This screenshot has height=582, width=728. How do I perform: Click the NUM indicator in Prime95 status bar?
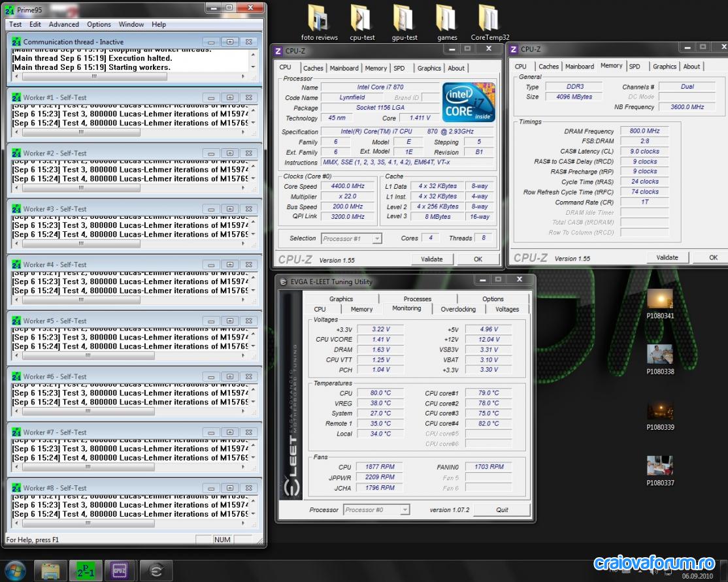(x=222, y=540)
